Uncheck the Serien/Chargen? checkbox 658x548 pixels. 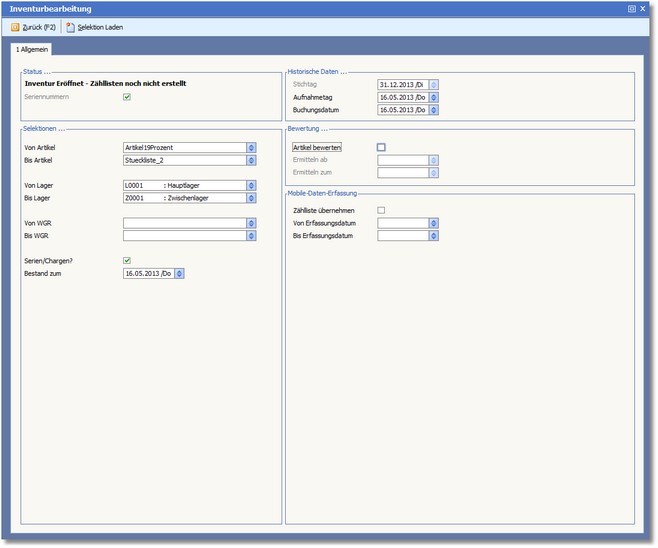click(127, 260)
